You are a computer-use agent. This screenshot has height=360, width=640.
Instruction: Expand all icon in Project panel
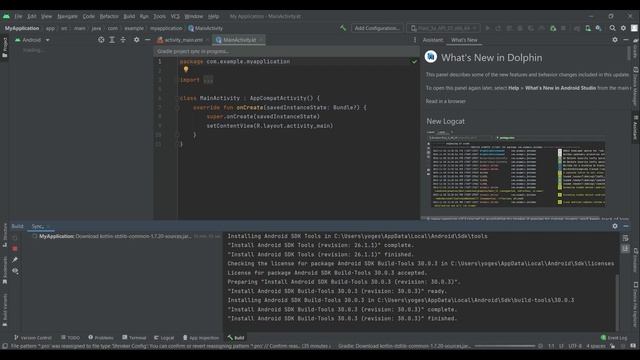click(112, 40)
